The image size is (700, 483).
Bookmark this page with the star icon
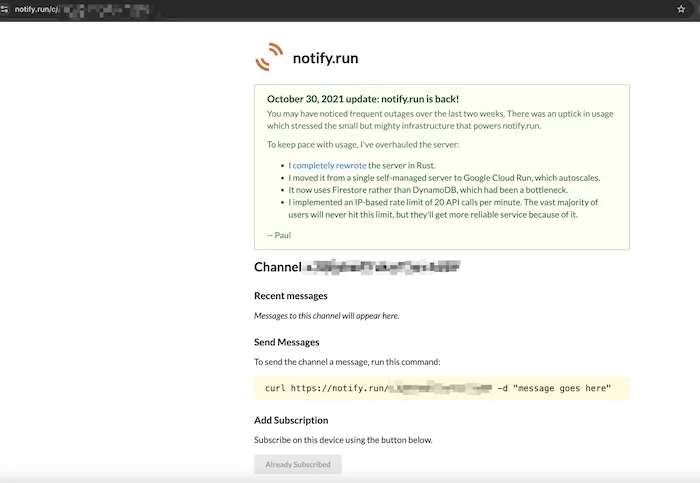[x=680, y=9]
